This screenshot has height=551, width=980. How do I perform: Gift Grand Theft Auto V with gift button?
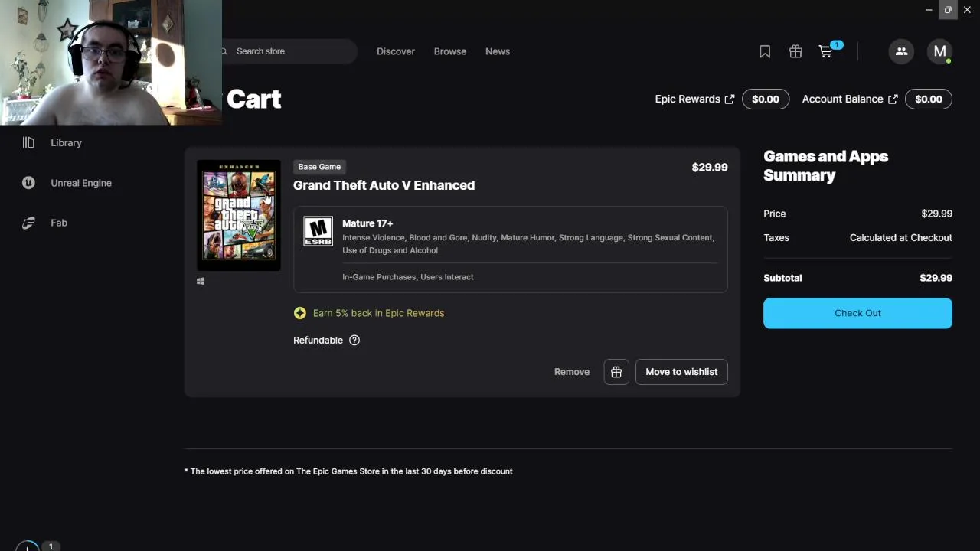point(616,372)
